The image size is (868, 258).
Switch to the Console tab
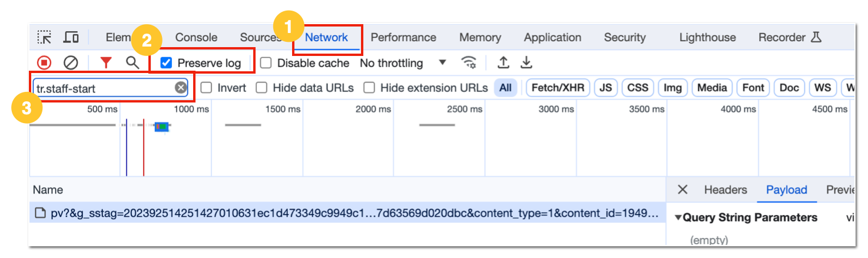(x=196, y=37)
